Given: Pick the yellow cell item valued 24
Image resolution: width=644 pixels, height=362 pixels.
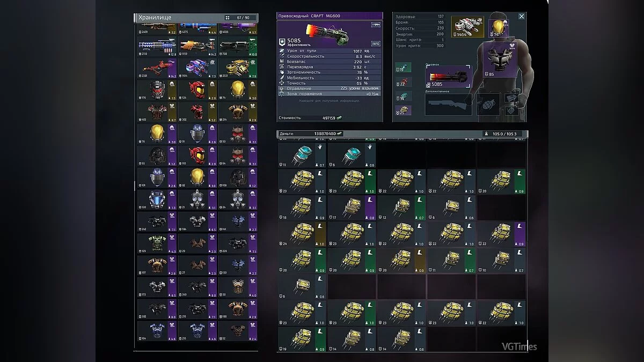Looking at the screenshot, I should pos(302,234).
